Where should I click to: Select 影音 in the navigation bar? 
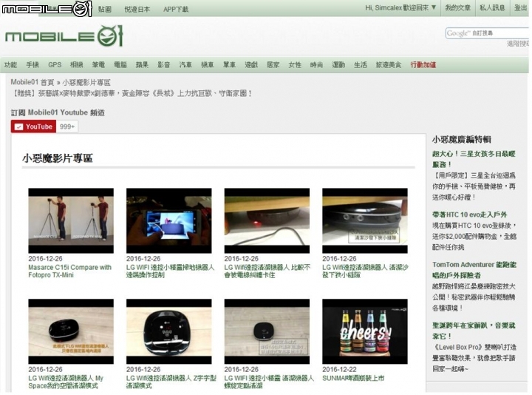(x=163, y=64)
